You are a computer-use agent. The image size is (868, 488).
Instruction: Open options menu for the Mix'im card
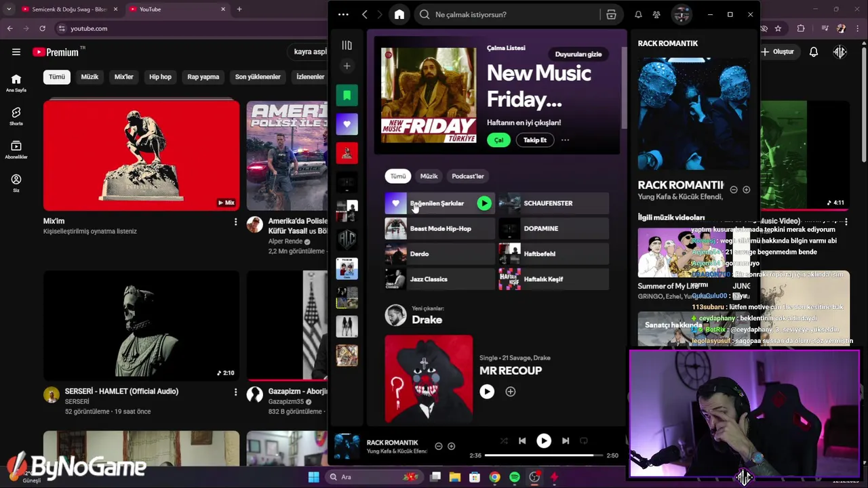(x=235, y=222)
